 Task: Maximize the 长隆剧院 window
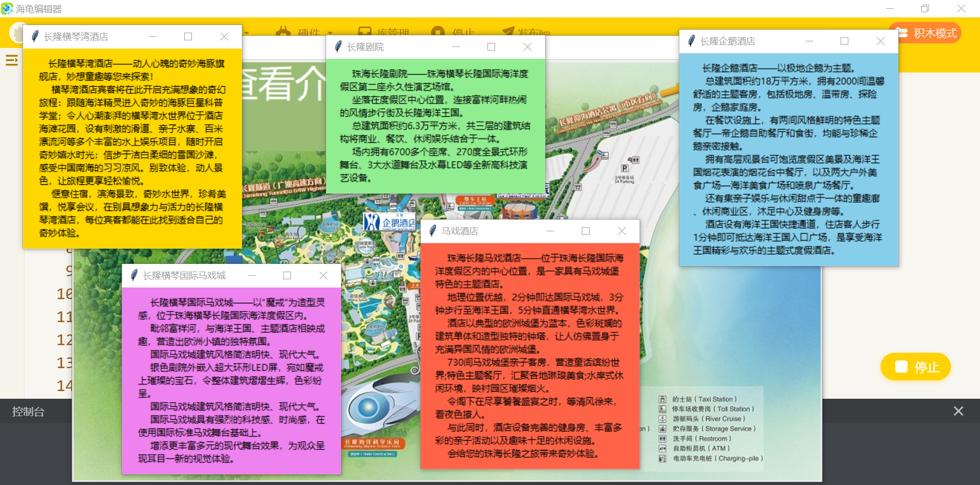[x=491, y=47]
